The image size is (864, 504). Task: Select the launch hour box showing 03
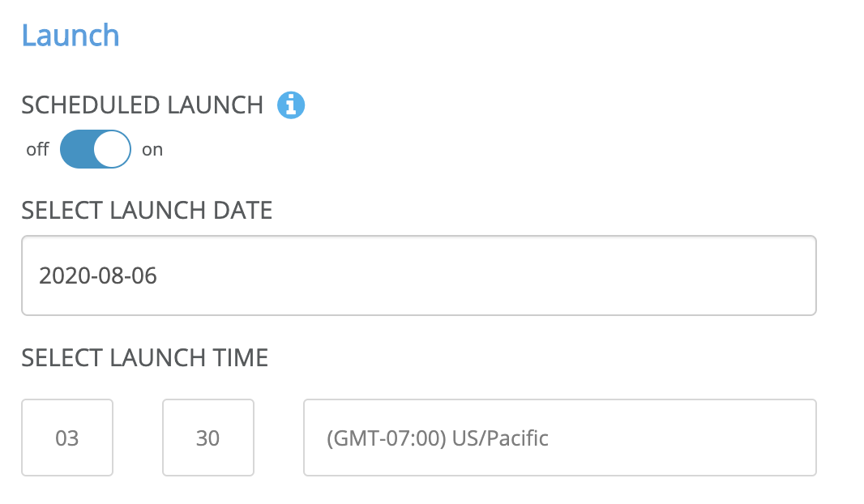click(x=67, y=438)
